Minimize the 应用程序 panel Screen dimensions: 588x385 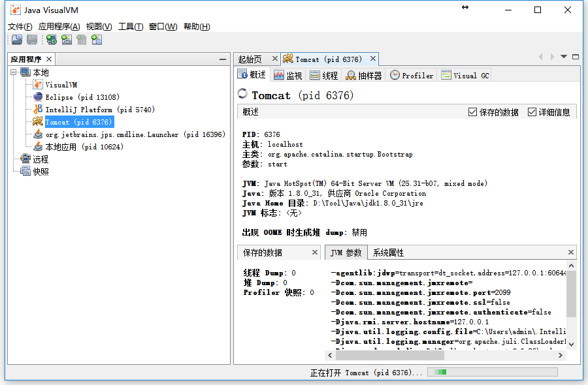coord(223,59)
